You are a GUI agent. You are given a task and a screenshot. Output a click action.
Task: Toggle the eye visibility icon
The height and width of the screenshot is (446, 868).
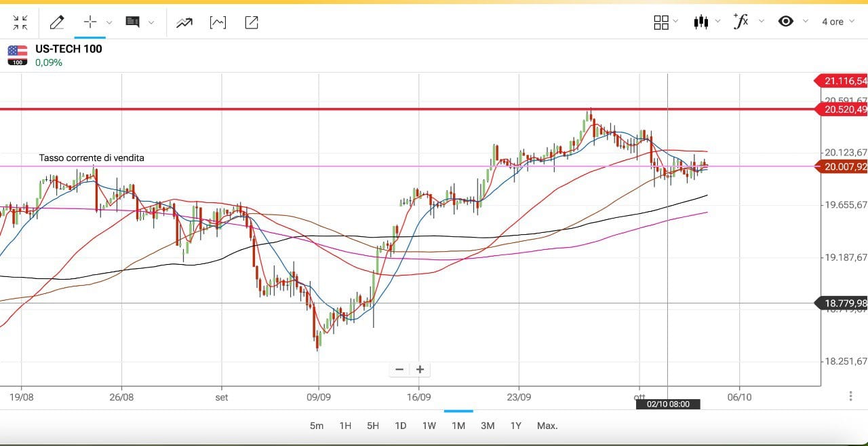pyautogui.click(x=786, y=22)
